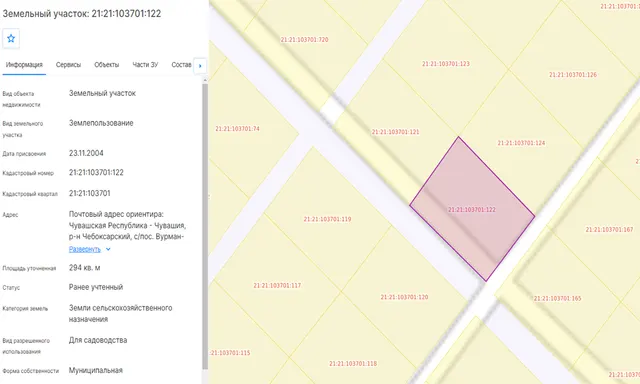Click cadastral number value 21:21:103701:122 in panel

(96, 173)
